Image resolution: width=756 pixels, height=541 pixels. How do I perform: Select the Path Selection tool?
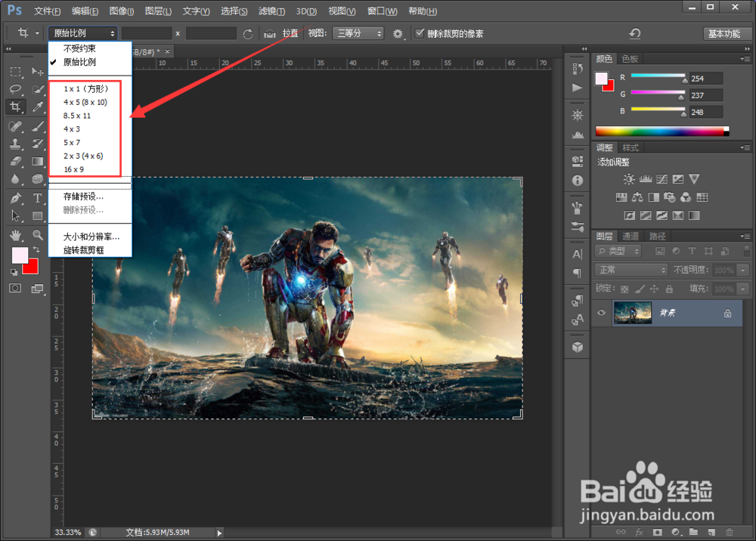point(15,215)
